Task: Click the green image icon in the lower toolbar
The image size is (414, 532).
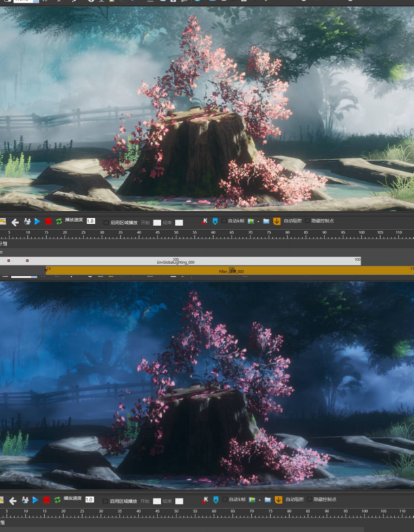Action: 251,501
